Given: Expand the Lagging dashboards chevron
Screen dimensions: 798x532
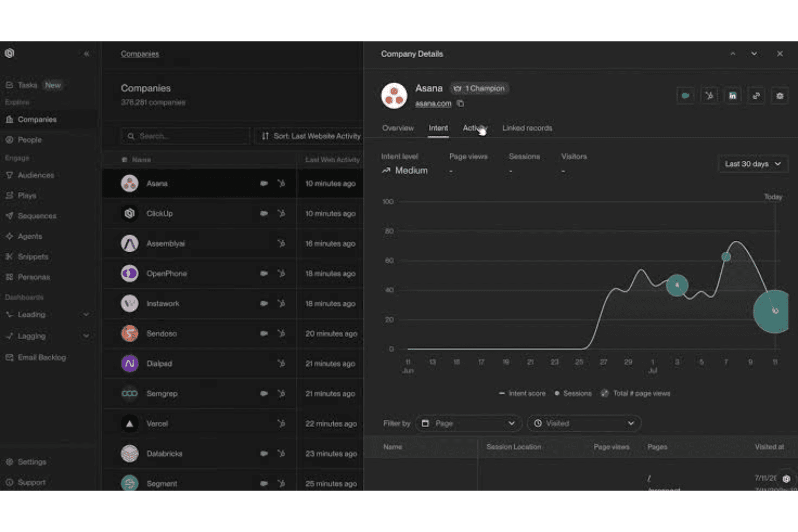Looking at the screenshot, I should (x=86, y=336).
